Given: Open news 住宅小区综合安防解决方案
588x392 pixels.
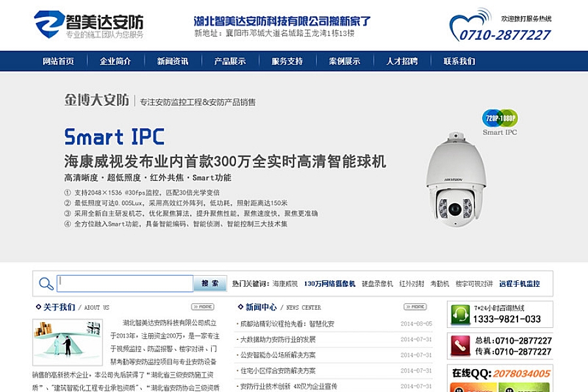Looking at the screenshot, I should pos(278,370).
